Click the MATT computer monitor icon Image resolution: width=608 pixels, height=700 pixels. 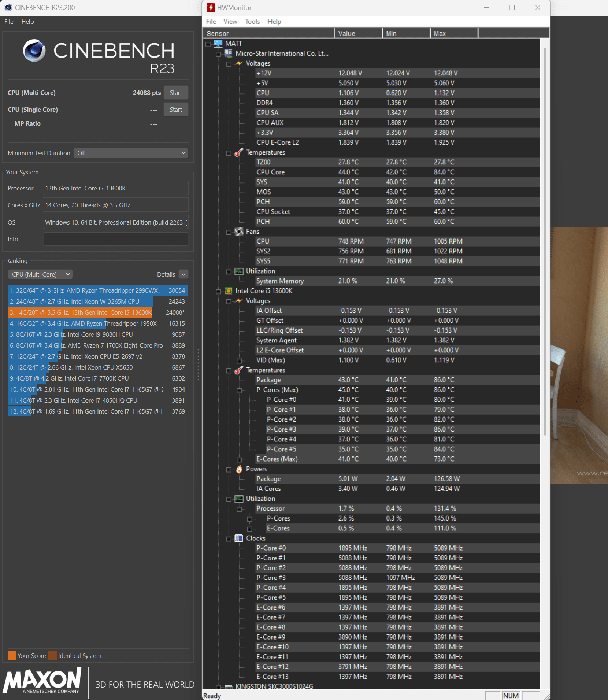(x=218, y=44)
